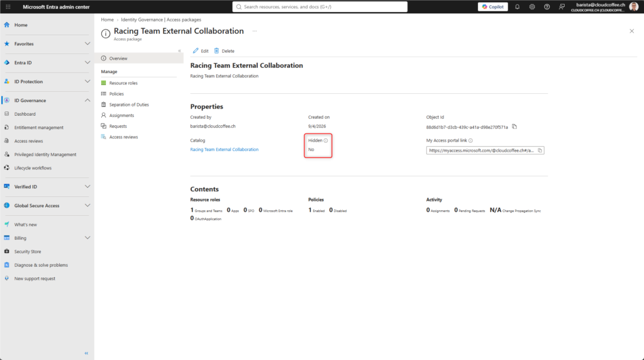This screenshot has width=644, height=360.
Task: Open the app launcher waffle icon
Action: tap(8, 6)
